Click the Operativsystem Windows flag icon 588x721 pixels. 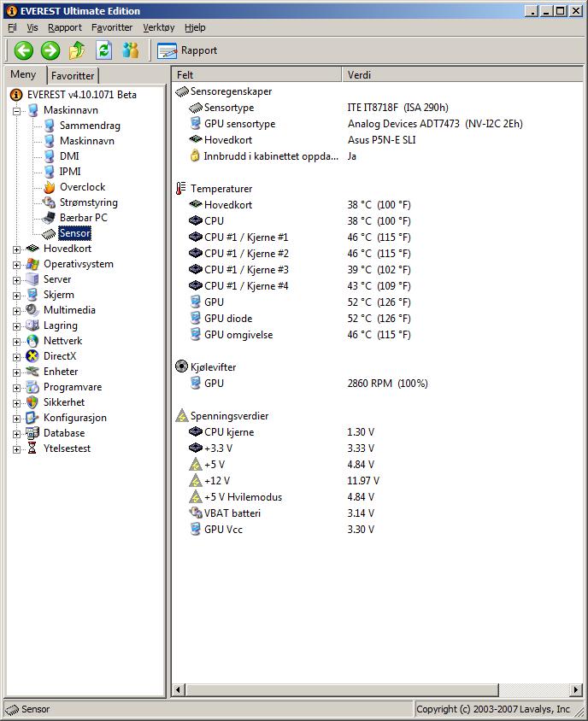pos(32,264)
